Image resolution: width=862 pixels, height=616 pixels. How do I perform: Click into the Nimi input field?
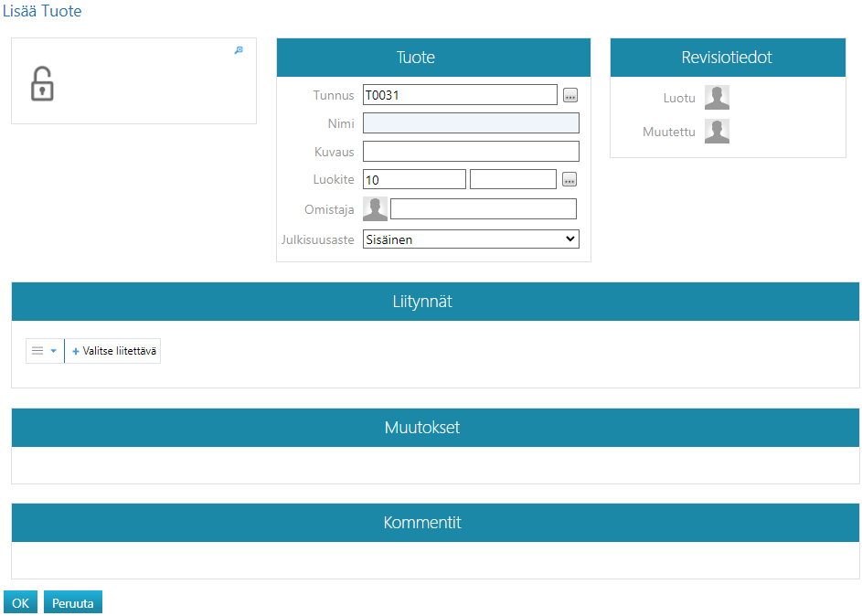click(471, 123)
